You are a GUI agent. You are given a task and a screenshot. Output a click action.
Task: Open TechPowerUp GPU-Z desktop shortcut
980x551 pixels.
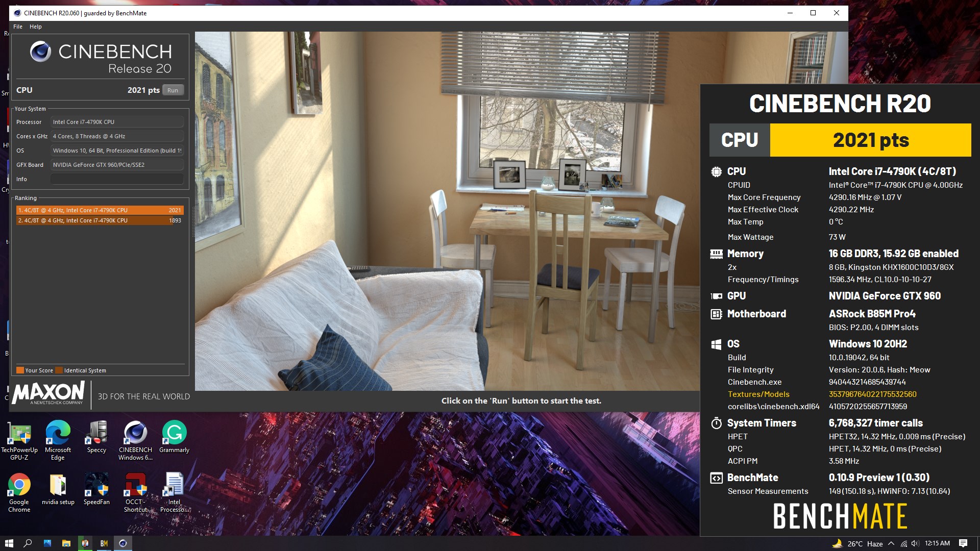19,440
